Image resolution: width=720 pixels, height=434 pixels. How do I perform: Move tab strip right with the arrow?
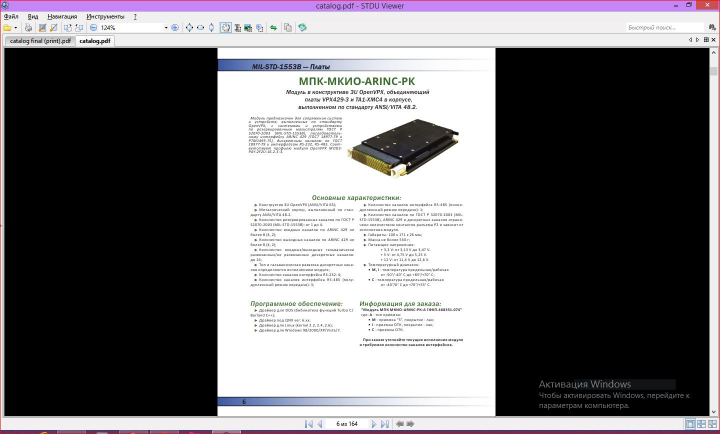pyautogui.click(x=698, y=40)
